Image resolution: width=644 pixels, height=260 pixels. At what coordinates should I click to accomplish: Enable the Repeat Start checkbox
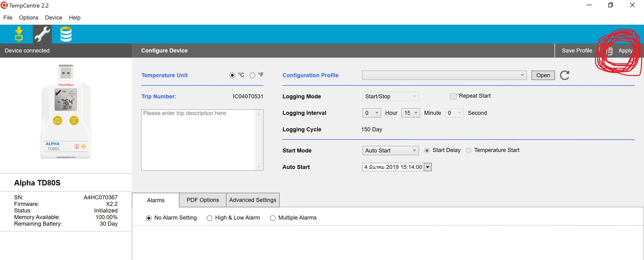453,96
